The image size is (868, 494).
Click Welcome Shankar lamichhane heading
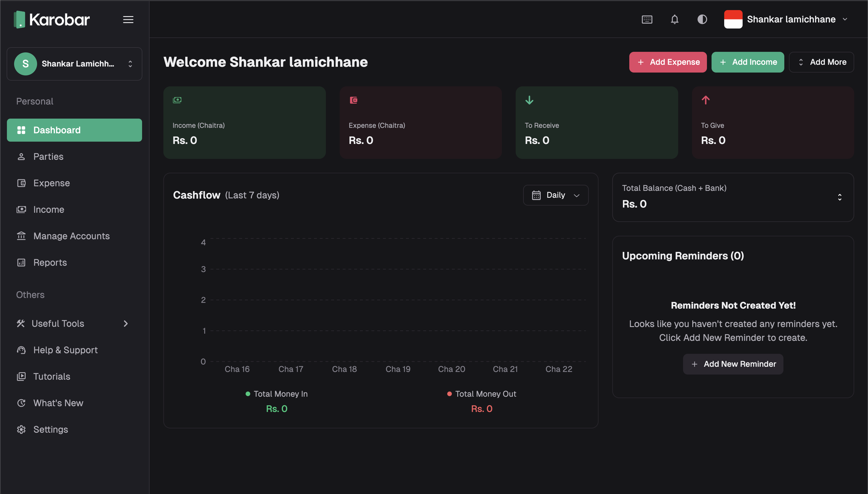[x=265, y=62]
